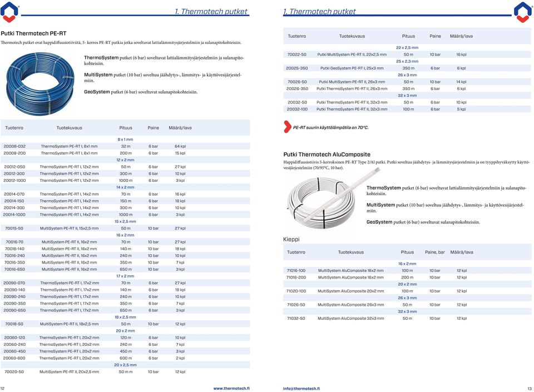534x392 pixels.
Task: Click page number 12
Action: 3,388
